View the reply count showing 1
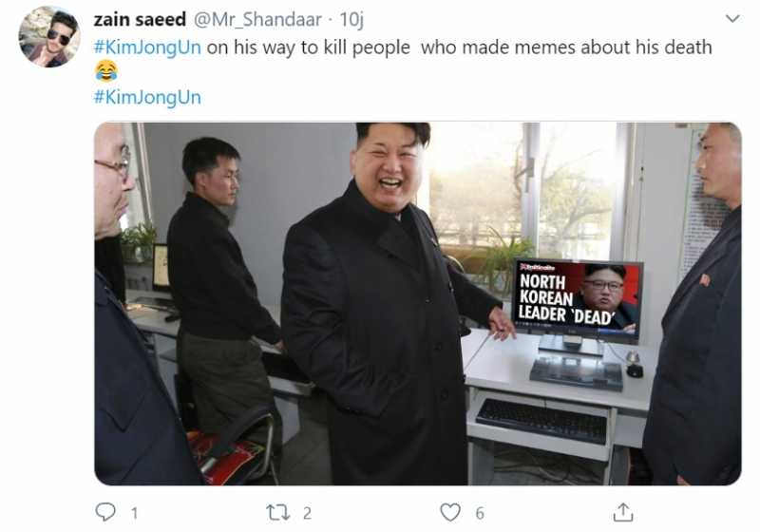760x532 pixels. pyautogui.click(x=134, y=513)
